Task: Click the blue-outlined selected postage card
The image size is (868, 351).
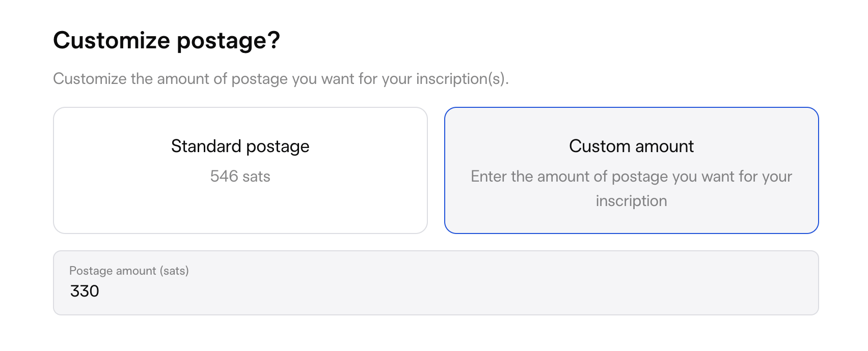Action: pos(631,219)
